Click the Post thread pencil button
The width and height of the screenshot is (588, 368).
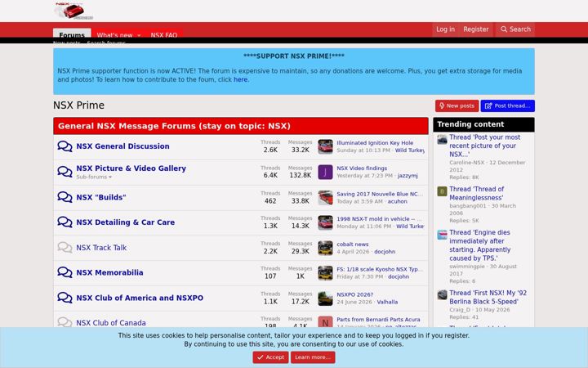pyautogui.click(x=508, y=105)
